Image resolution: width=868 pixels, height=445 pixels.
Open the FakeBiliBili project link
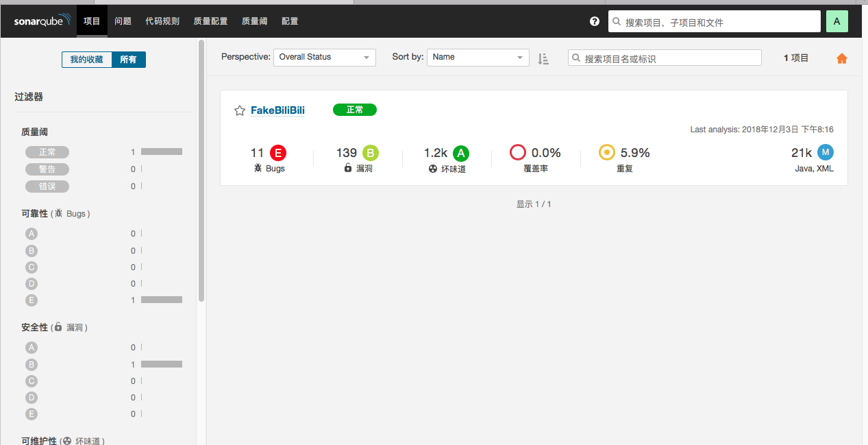click(x=277, y=110)
